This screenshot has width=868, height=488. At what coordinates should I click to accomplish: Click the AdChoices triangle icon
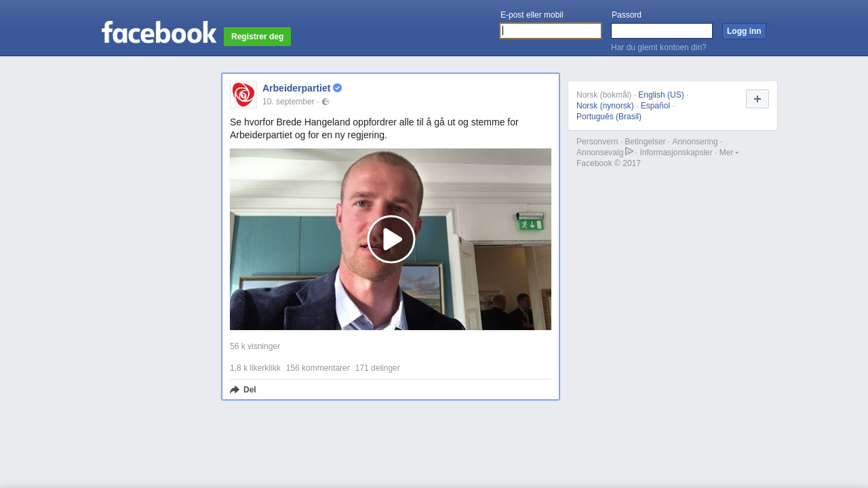(629, 151)
